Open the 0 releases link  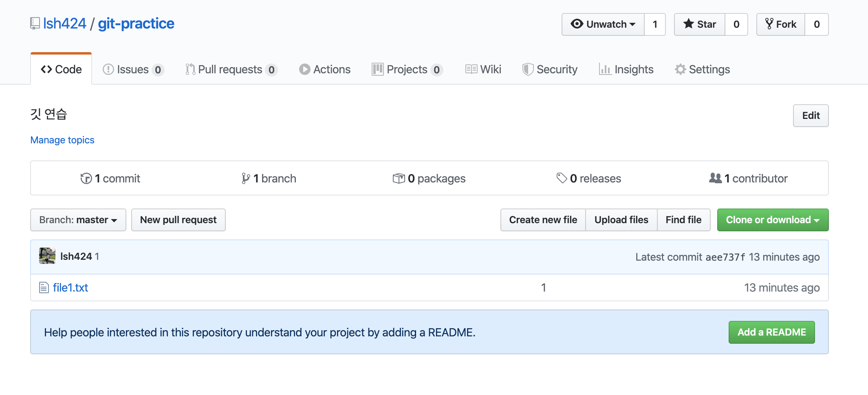[x=589, y=178]
